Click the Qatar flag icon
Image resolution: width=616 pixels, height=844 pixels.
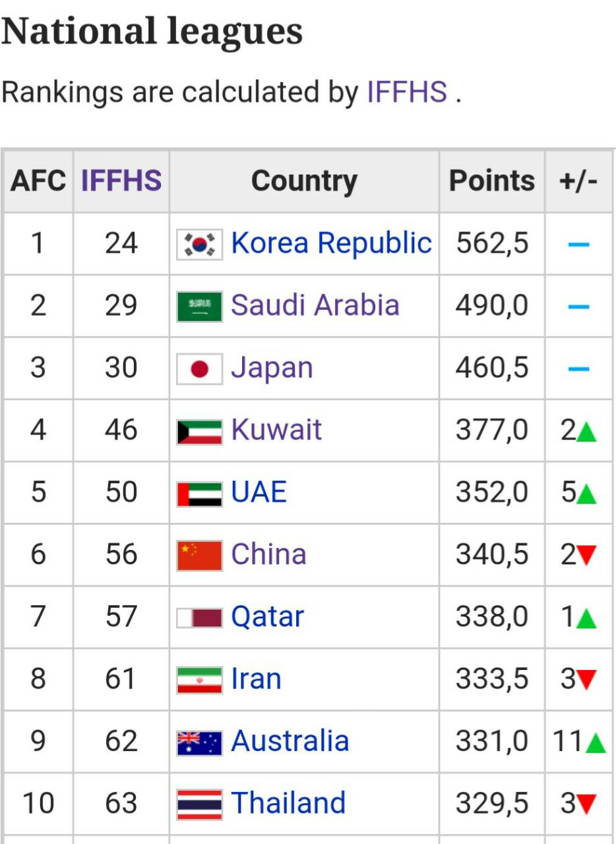tap(200, 618)
